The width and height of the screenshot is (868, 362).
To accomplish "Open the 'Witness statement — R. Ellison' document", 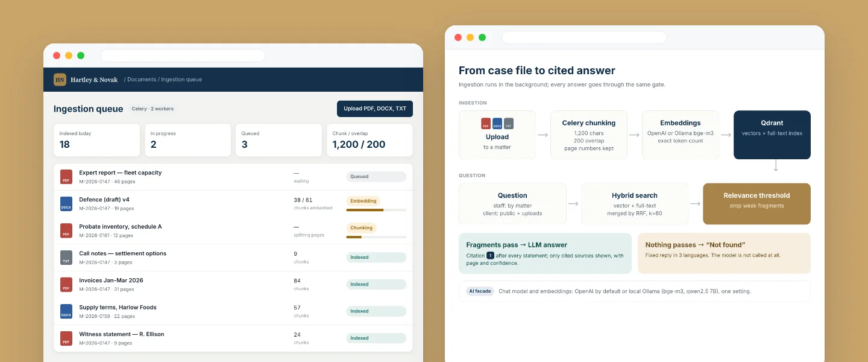I will (122, 334).
